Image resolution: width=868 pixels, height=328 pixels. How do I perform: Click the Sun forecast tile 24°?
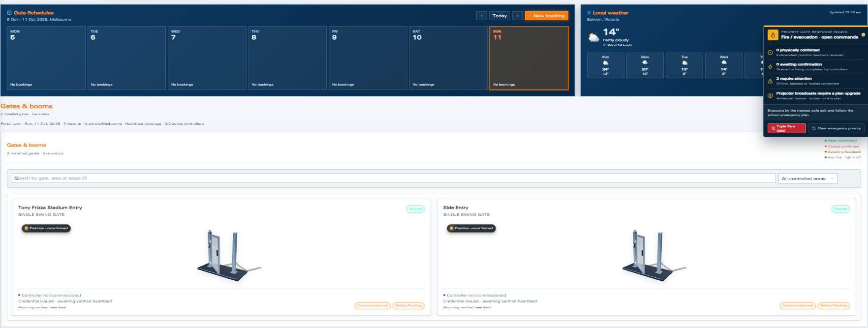click(606, 65)
